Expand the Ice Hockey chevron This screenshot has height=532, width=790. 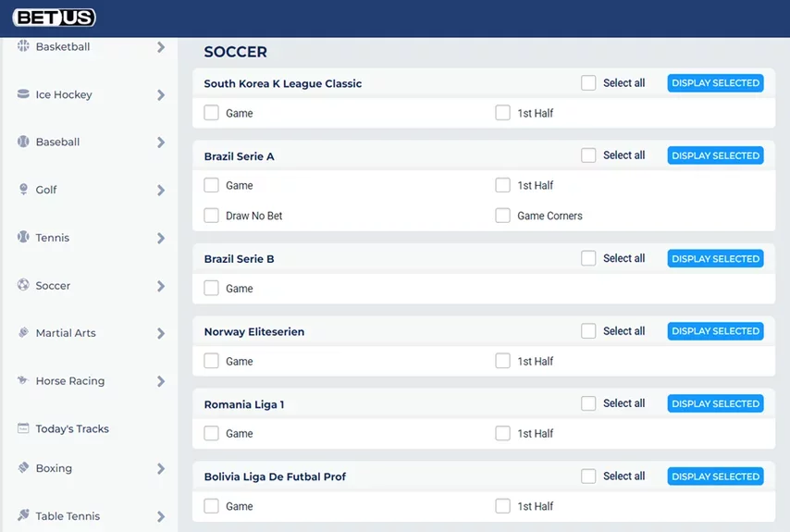tap(161, 94)
